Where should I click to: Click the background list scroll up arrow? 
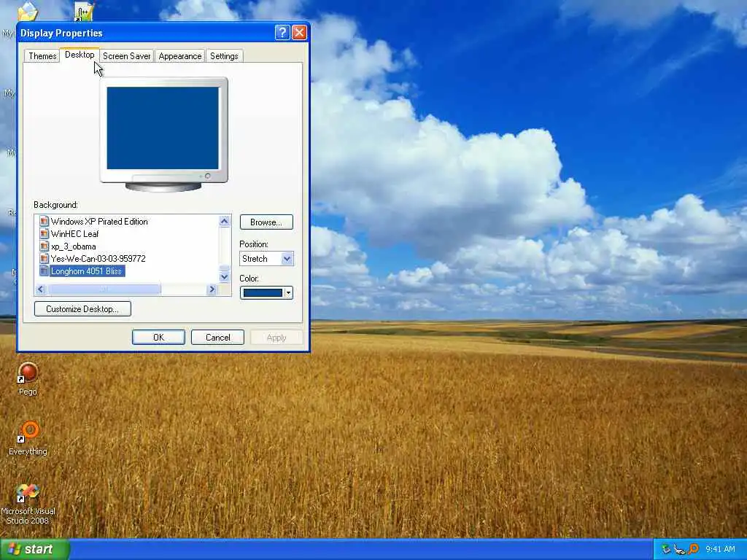coord(225,220)
